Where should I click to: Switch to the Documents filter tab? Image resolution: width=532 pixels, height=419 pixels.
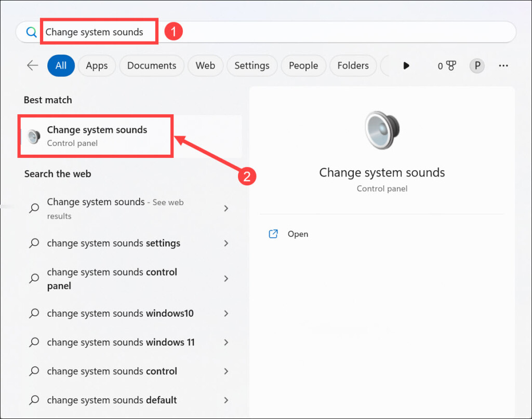click(x=152, y=65)
